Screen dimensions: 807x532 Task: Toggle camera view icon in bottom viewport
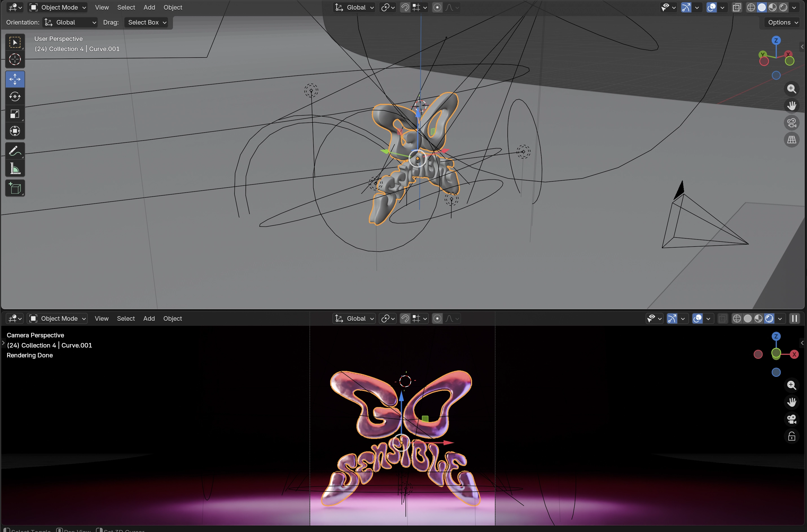(792, 419)
